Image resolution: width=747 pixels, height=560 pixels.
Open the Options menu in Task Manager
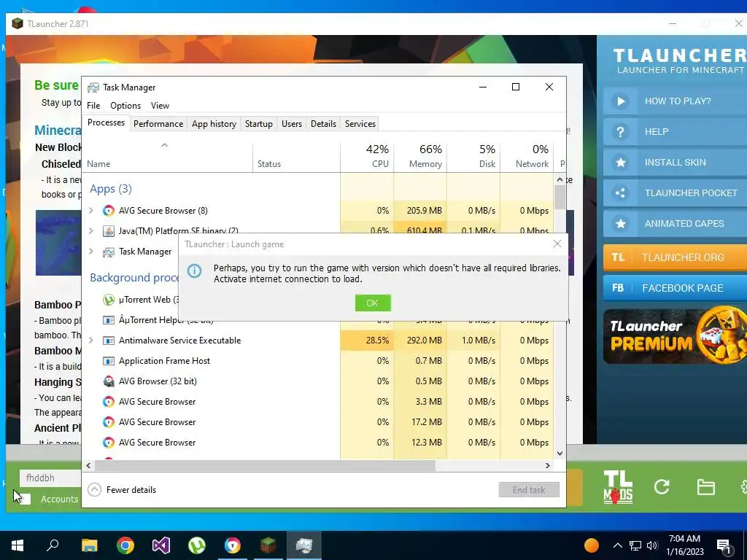125,106
